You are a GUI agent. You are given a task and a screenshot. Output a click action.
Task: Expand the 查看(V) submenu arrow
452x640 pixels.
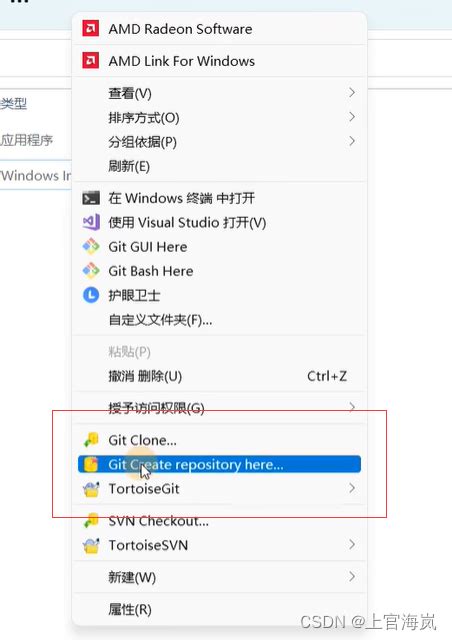[x=352, y=93]
